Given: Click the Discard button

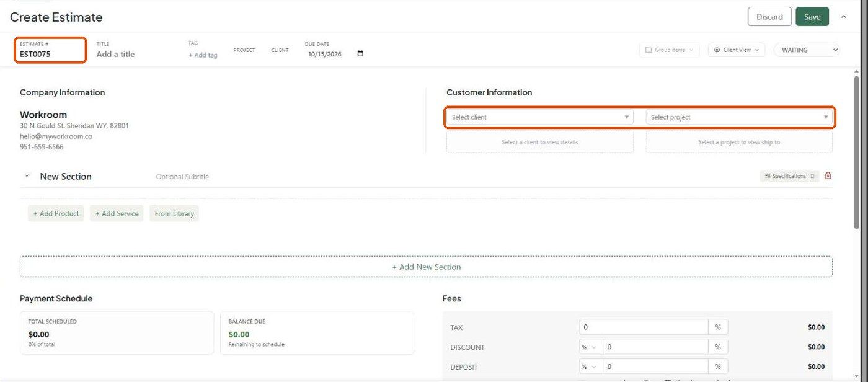Looking at the screenshot, I should click(x=769, y=17).
